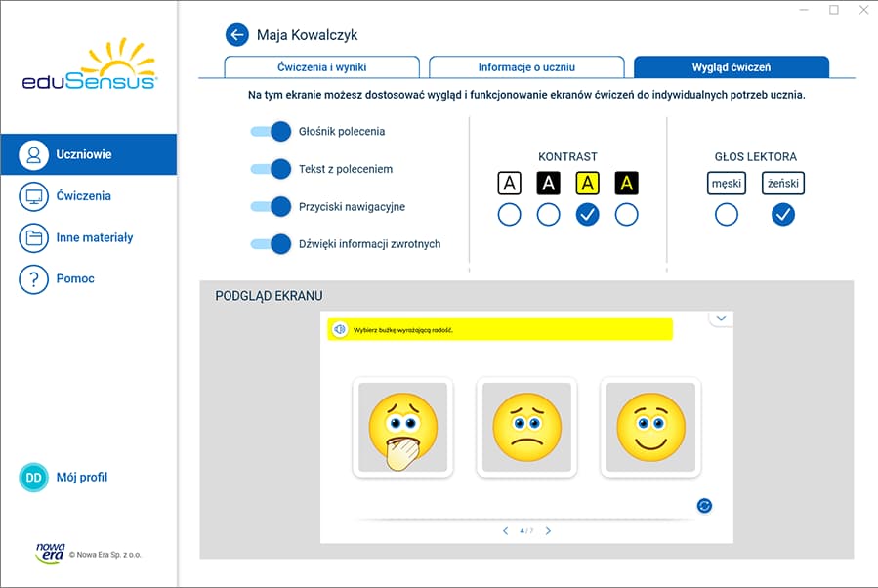Click the back arrow next to Maja Kowalczyk
This screenshot has height=588, width=878.
pyautogui.click(x=236, y=34)
